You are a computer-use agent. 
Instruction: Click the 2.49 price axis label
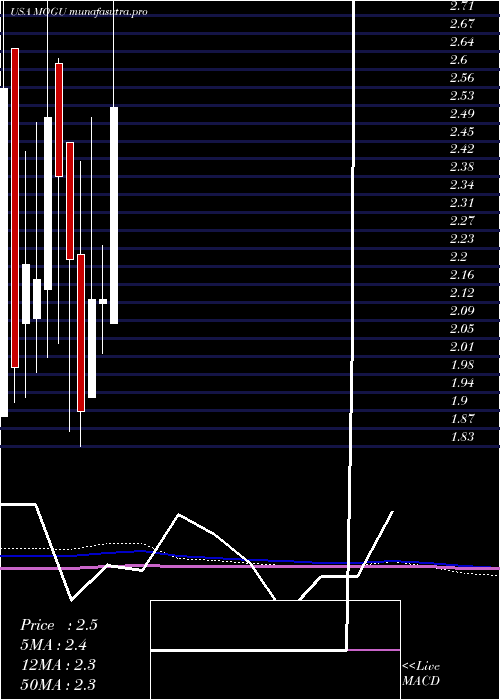tap(462, 113)
